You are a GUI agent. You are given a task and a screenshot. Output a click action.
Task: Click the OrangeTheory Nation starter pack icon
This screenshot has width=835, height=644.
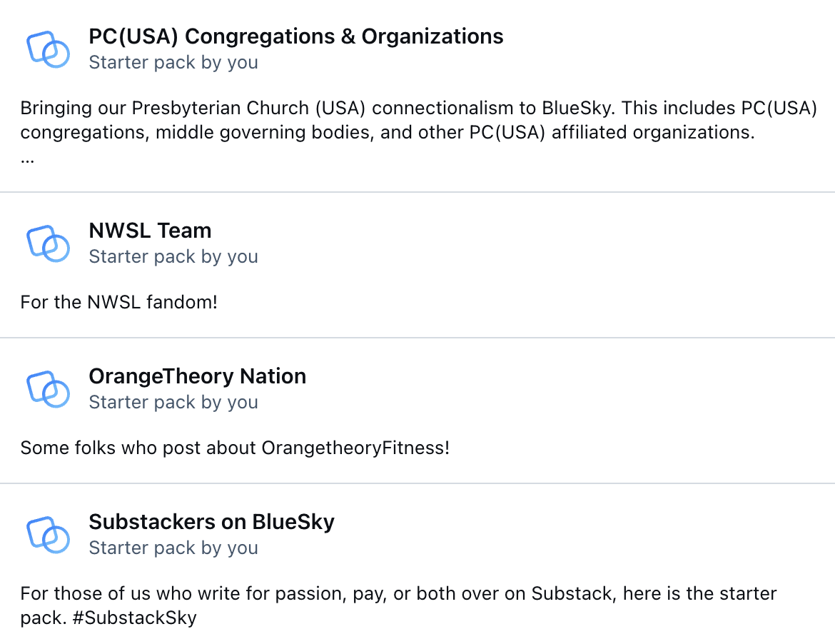[x=48, y=389]
